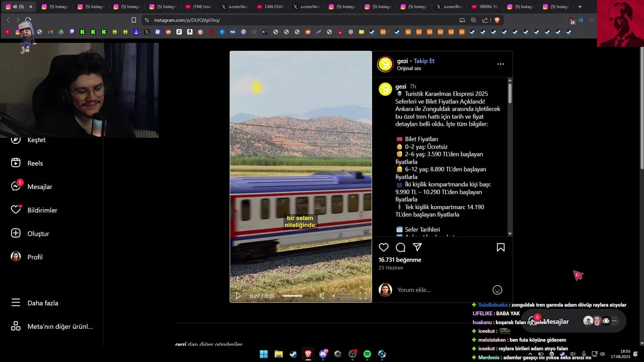This screenshot has height=362, width=644.
Task: Like the post with the heart icon
Action: click(x=384, y=247)
